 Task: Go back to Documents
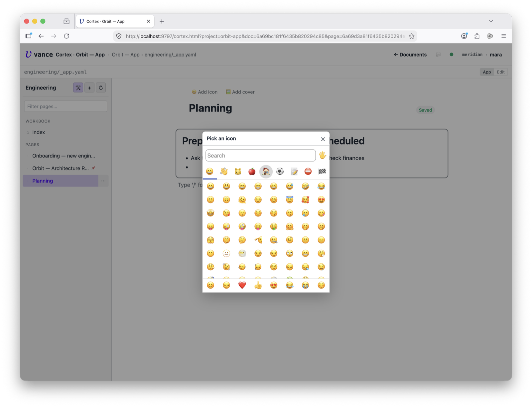[x=410, y=55]
